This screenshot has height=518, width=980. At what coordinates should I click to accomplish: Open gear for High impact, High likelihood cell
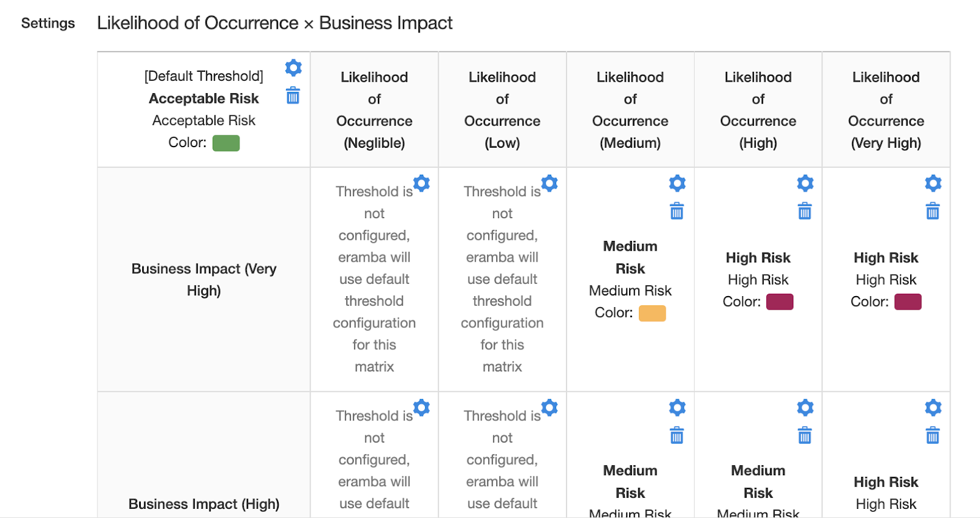click(x=805, y=408)
